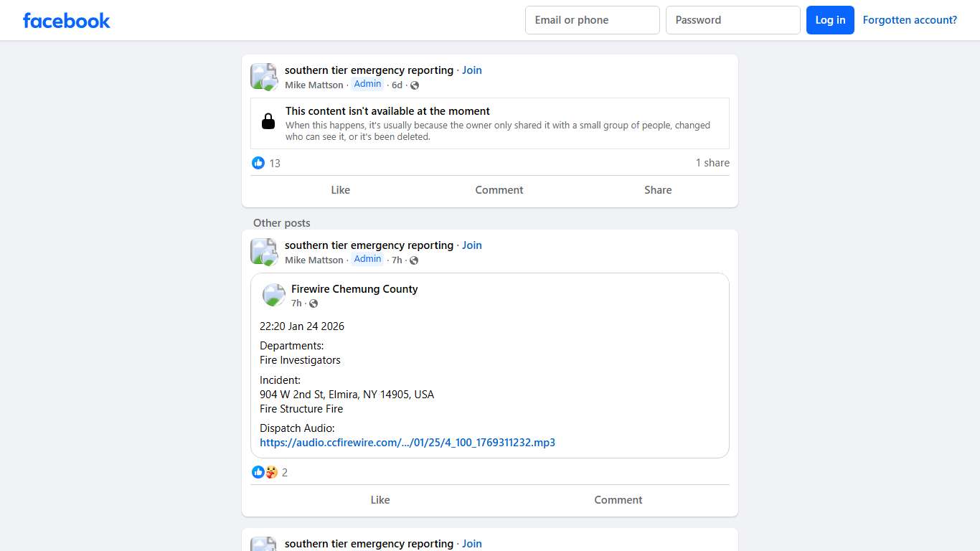Share the first post
This screenshot has height=551, width=980.
[658, 190]
